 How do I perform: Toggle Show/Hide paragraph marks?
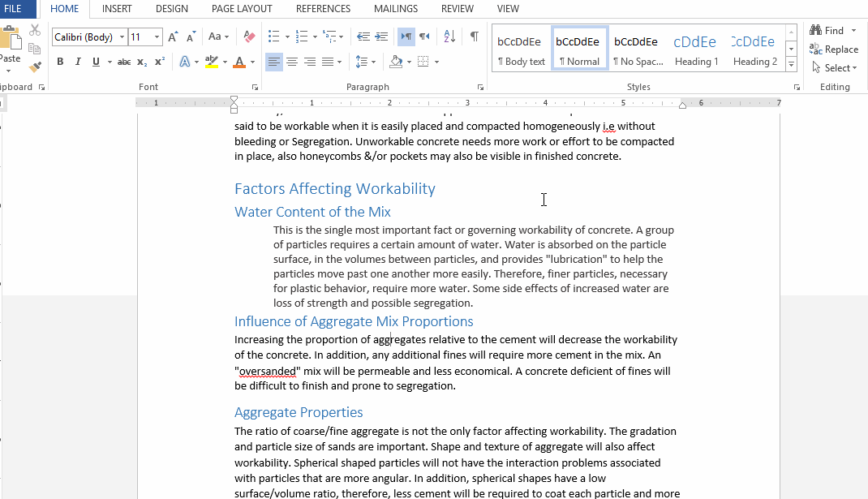click(x=475, y=37)
